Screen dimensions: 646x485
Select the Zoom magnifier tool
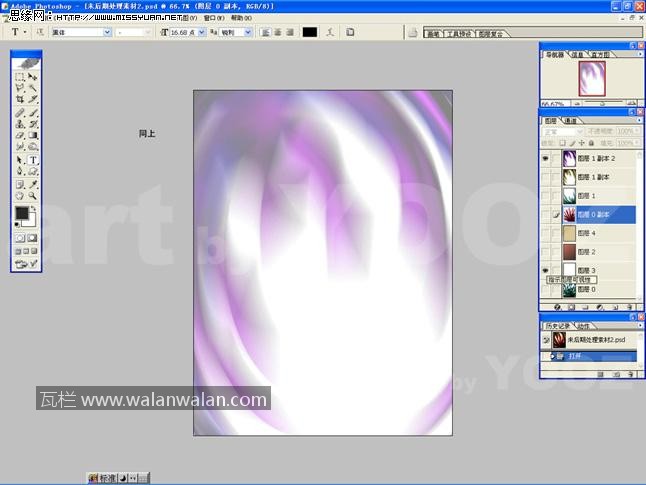coord(33,196)
